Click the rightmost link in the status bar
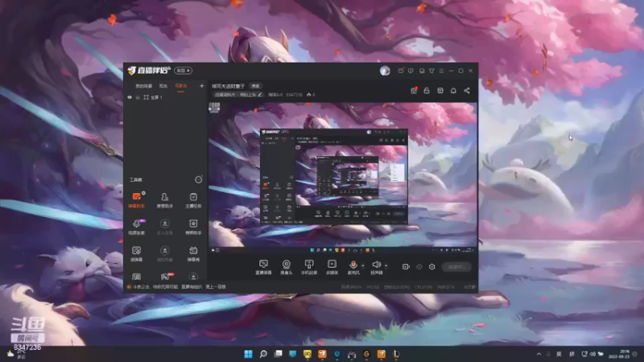644x362 pixels. 469,287
